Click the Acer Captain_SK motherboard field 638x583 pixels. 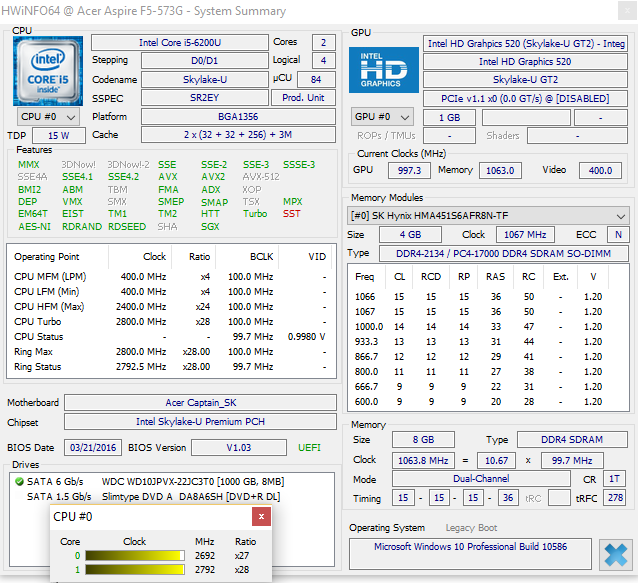[200, 403]
